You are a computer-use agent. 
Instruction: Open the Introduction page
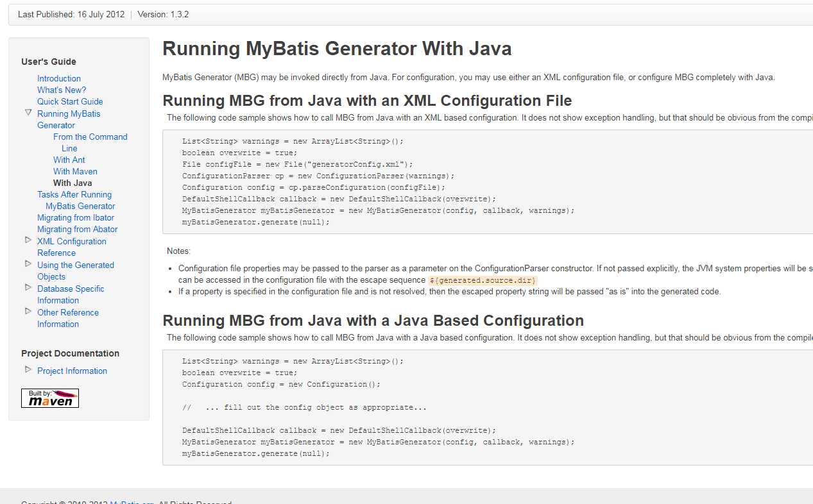point(59,78)
